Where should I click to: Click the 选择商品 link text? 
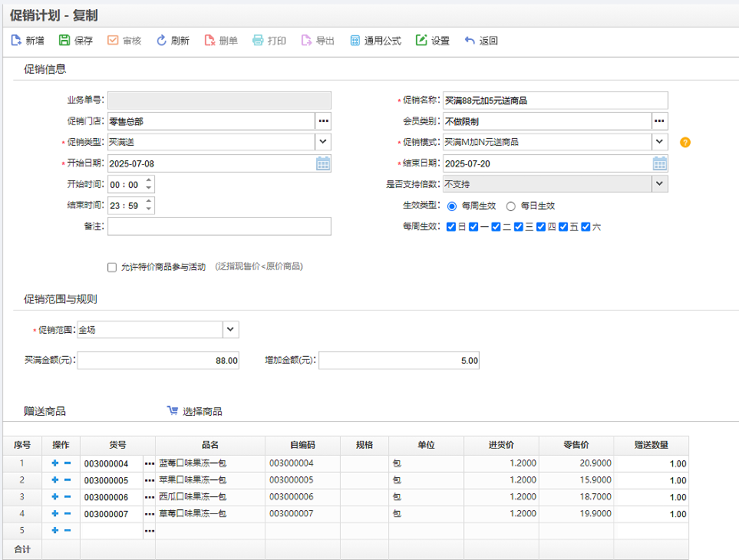pyautogui.click(x=202, y=412)
